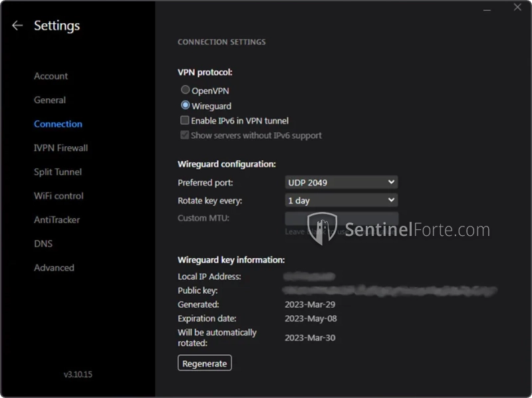Viewport: 532px width, 398px height.
Task: Toggle Show servers without IPv6 support
Action: 185,135
